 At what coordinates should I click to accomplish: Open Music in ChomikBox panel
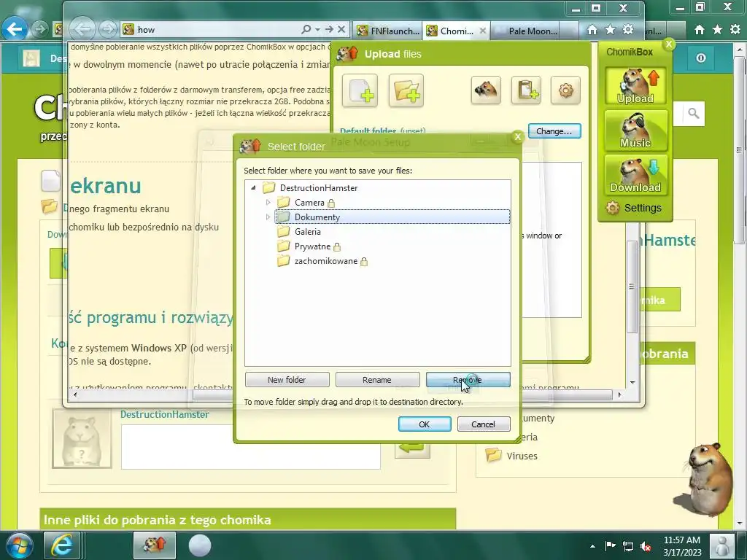pos(635,130)
